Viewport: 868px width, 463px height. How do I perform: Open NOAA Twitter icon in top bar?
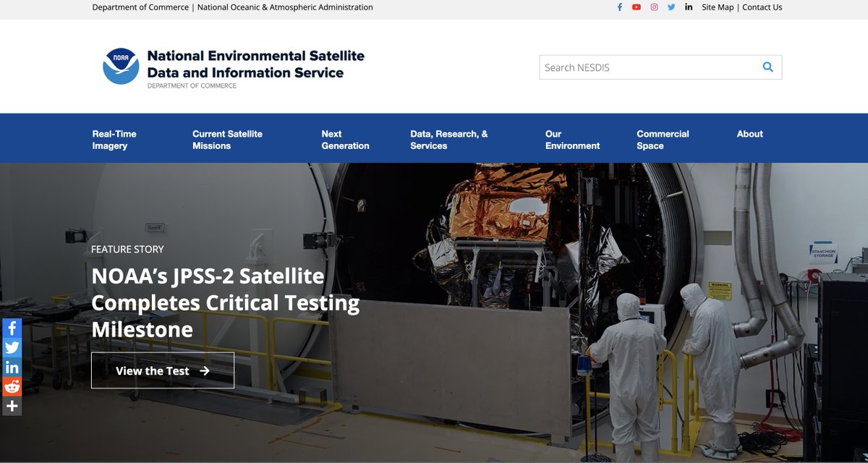coord(671,7)
